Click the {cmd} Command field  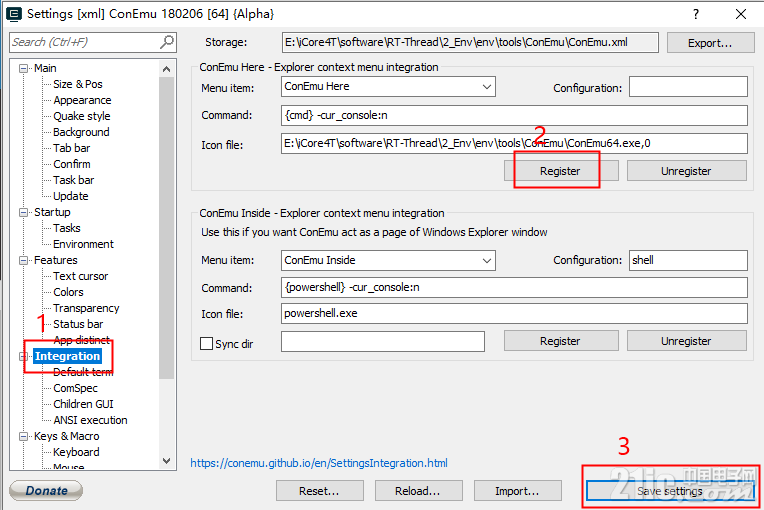(x=514, y=115)
